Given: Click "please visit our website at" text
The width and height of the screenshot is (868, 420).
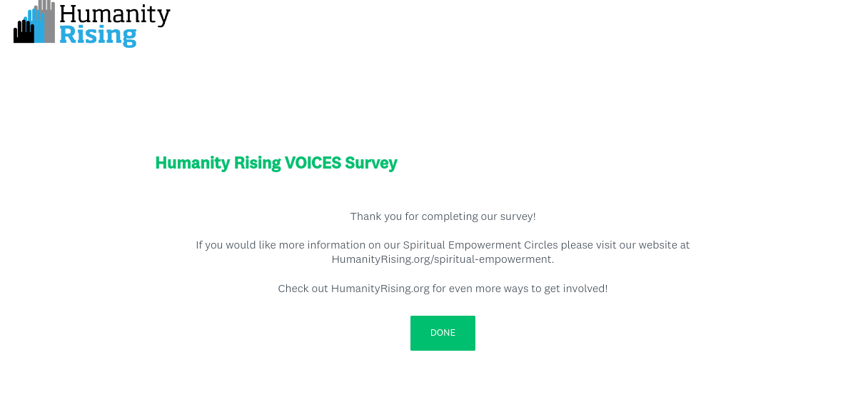Looking at the screenshot, I should pyautogui.click(x=625, y=245).
